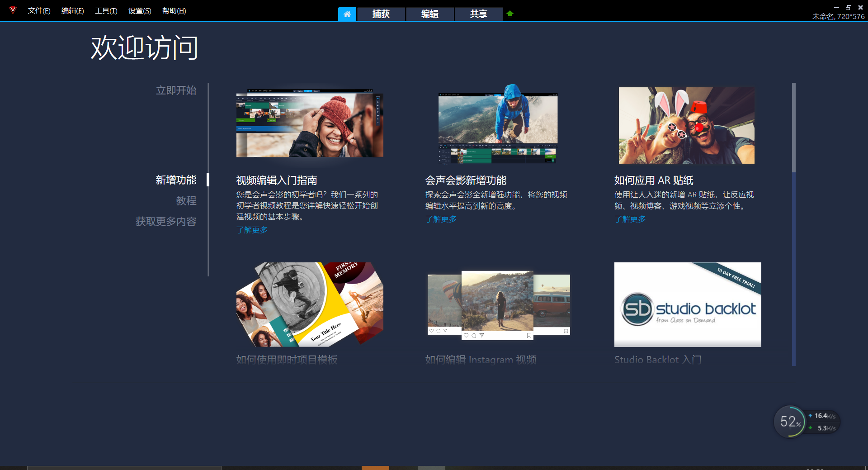Click the 视频编辑入门指南 heading
The image size is (868, 470).
click(x=277, y=180)
